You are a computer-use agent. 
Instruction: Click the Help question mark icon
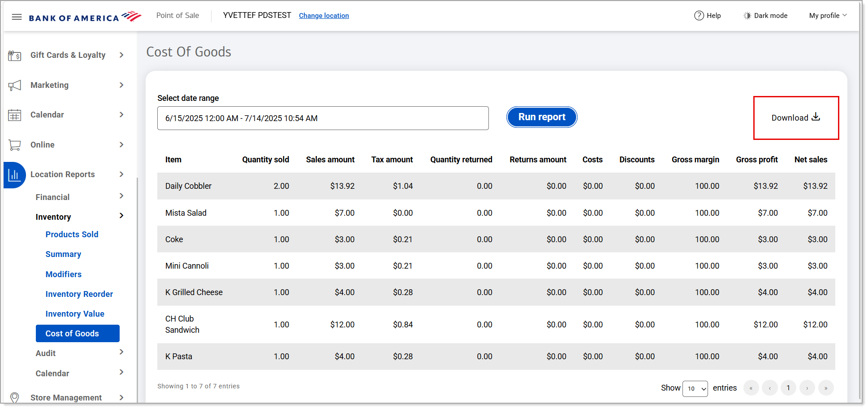699,16
